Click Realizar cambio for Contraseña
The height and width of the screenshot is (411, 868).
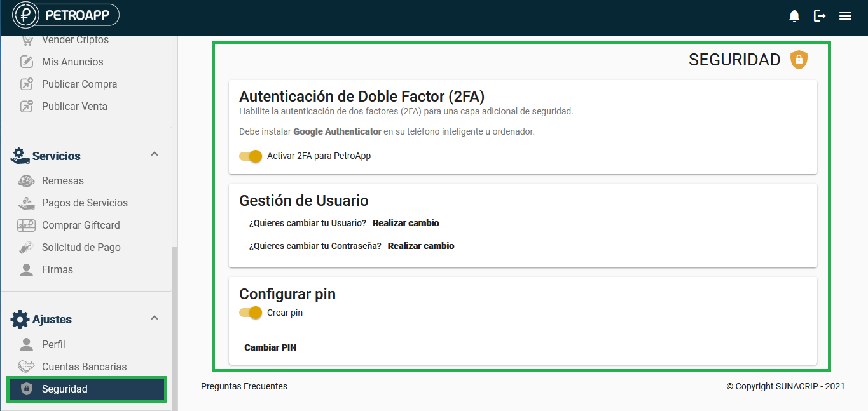421,246
